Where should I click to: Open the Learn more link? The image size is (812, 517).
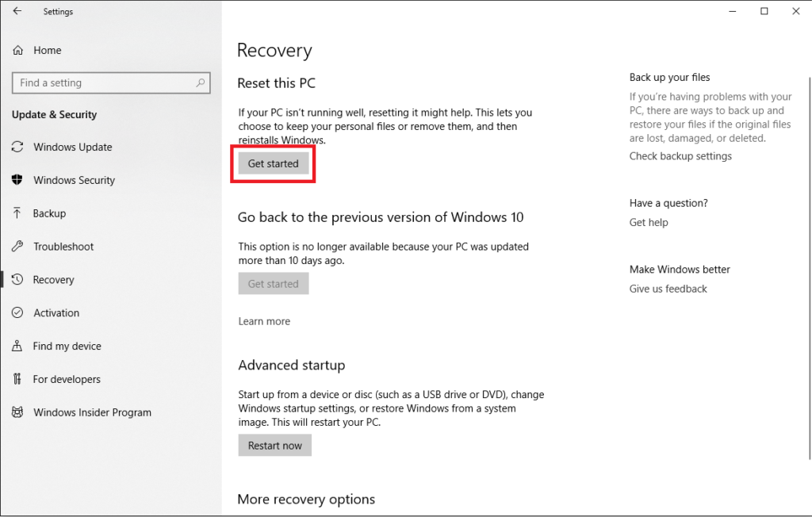coord(264,321)
